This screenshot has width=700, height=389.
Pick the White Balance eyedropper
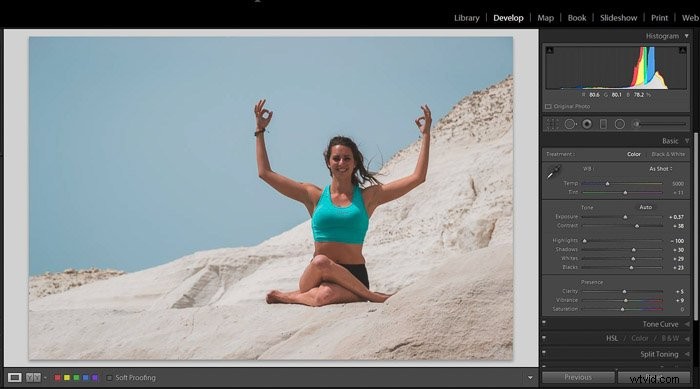click(x=554, y=172)
